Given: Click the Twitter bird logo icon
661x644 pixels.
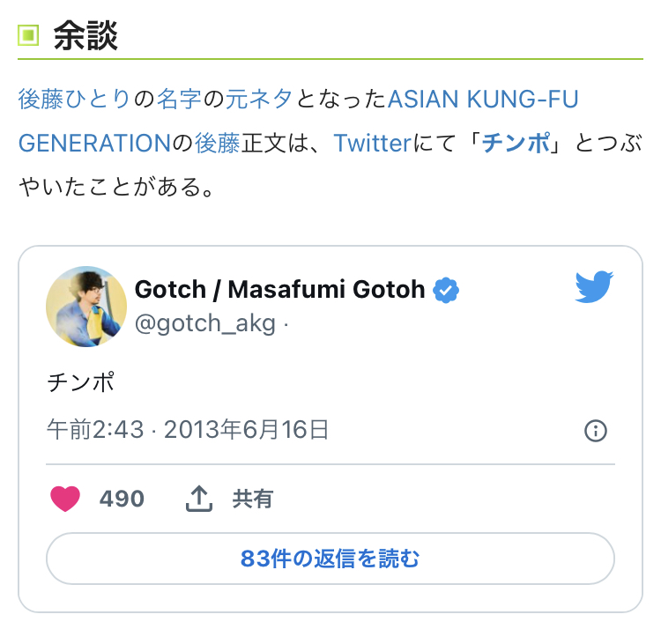Looking at the screenshot, I should (x=594, y=287).
